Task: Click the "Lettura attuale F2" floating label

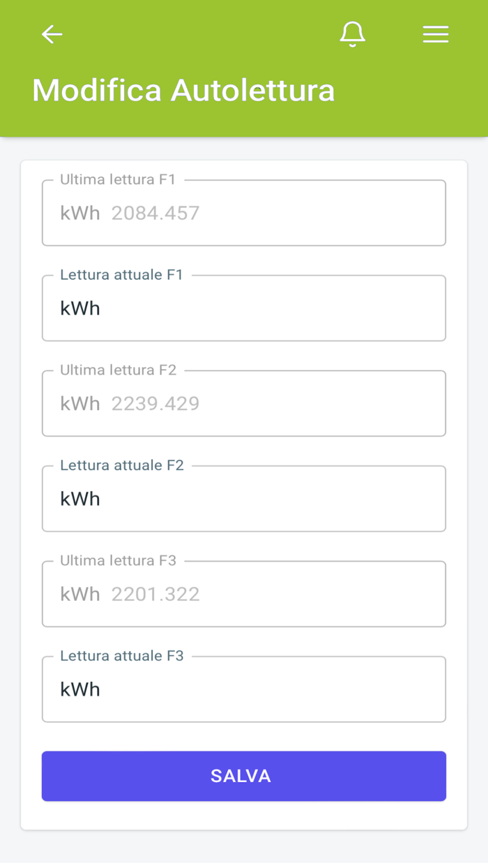Action: 122,465
